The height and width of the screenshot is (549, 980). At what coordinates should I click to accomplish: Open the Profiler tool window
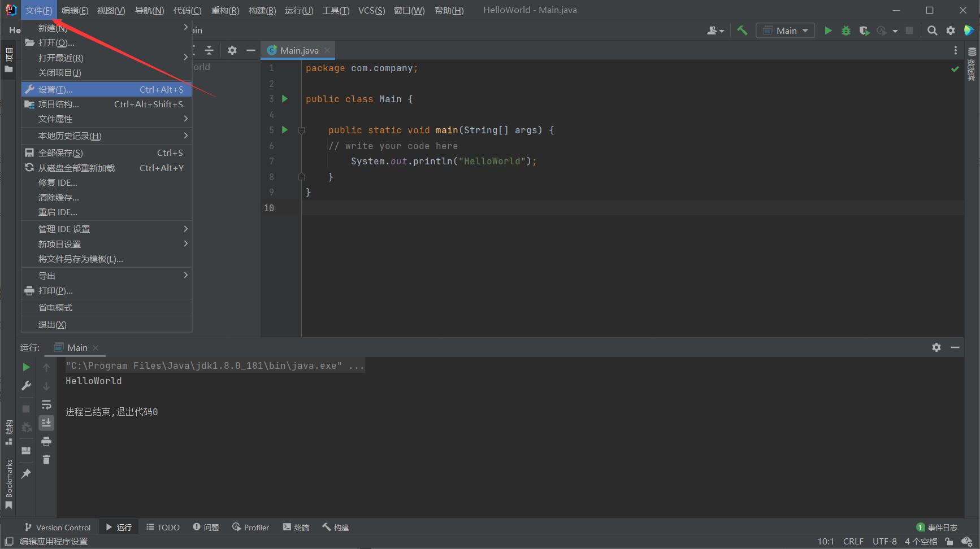point(250,527)
